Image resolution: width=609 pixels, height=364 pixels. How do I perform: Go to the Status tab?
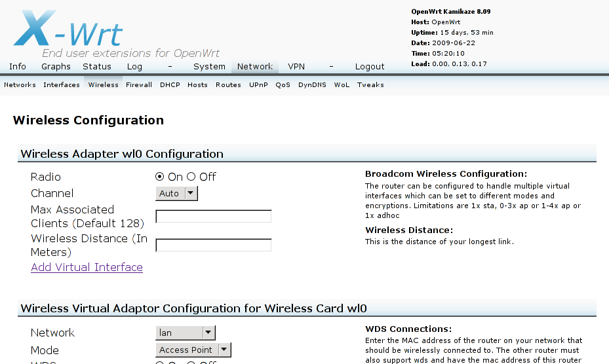pos(97,67)
